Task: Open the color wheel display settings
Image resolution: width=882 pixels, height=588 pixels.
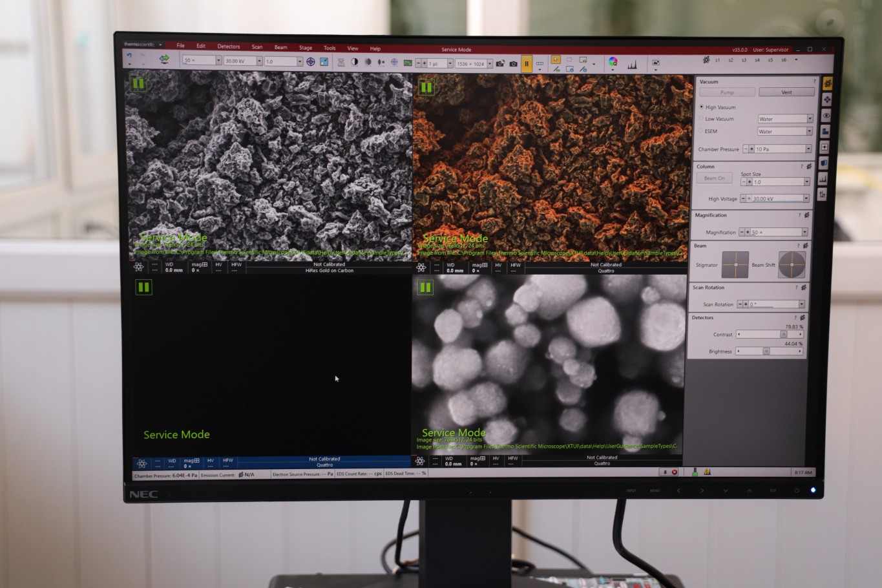Action: pos(613,62)
